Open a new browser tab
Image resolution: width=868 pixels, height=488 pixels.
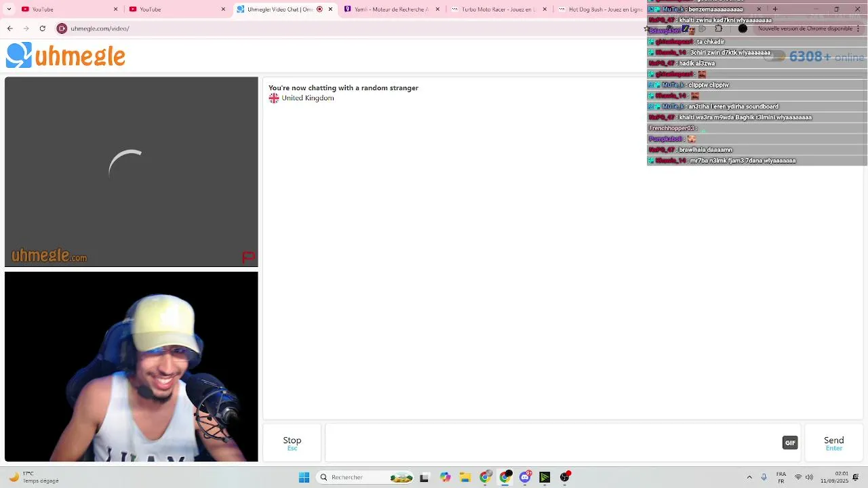coord(775,9)
